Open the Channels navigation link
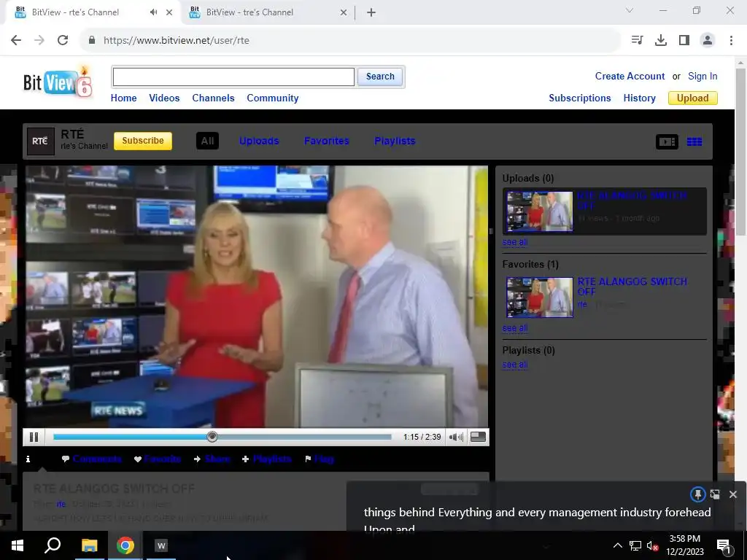The width and height of the screenshot is (747, 560). coord(214,98)
